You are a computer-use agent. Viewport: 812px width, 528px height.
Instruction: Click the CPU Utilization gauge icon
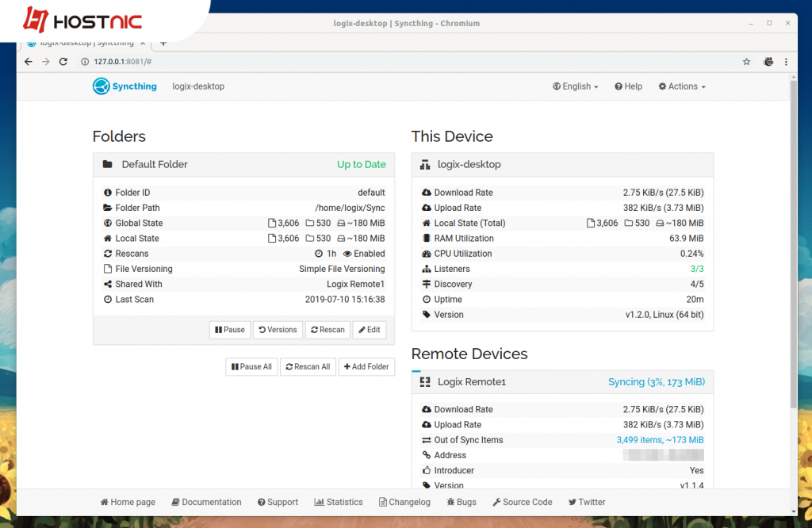pos(426,254)
